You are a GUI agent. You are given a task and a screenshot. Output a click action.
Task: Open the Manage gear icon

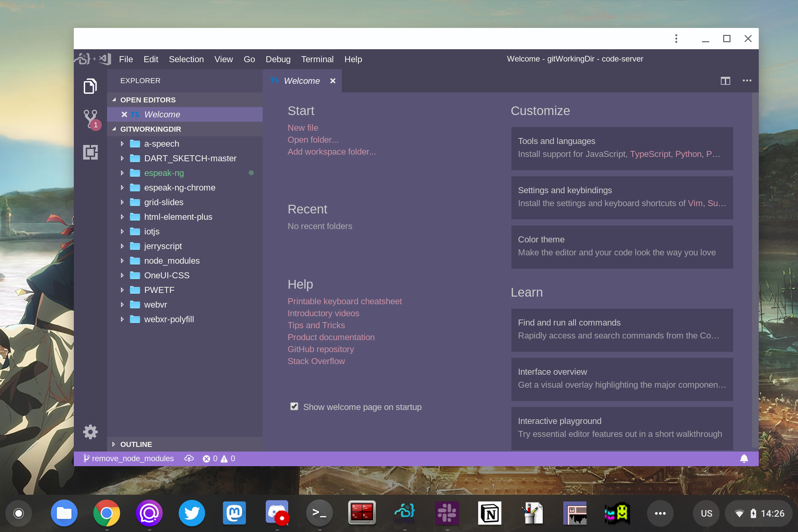click(90, 432)
